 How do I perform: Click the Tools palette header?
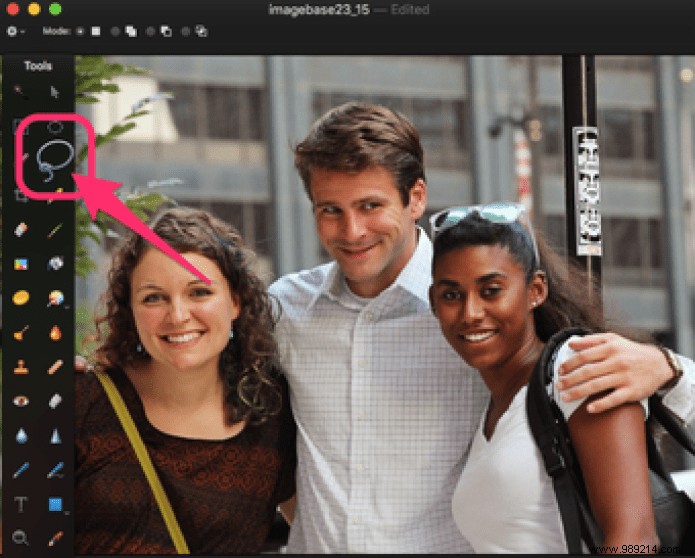pyautogui.click(x=38, y=66)
